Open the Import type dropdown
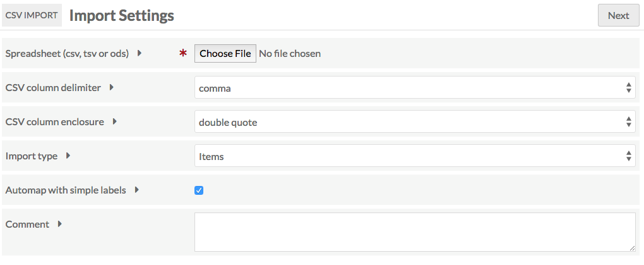644x265 pixels. click(415, 156)
